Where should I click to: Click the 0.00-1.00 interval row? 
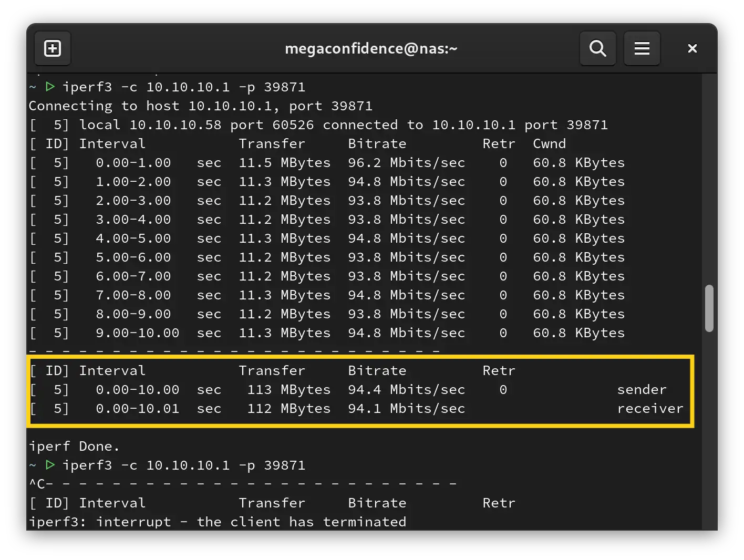(327, 162)
